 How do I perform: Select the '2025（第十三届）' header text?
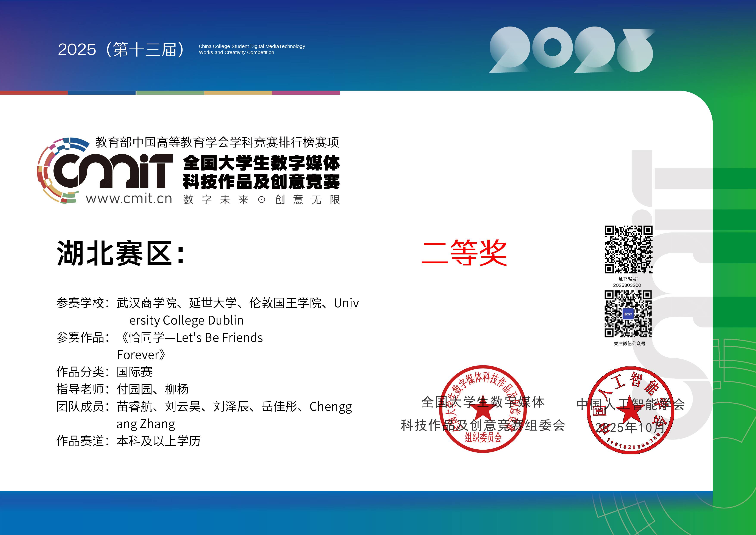click(x=121, y=49)
